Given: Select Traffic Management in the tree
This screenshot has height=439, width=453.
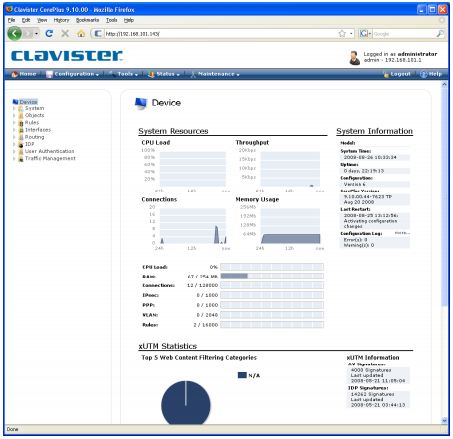Looking at the screenshot, I should click(50, 158).
